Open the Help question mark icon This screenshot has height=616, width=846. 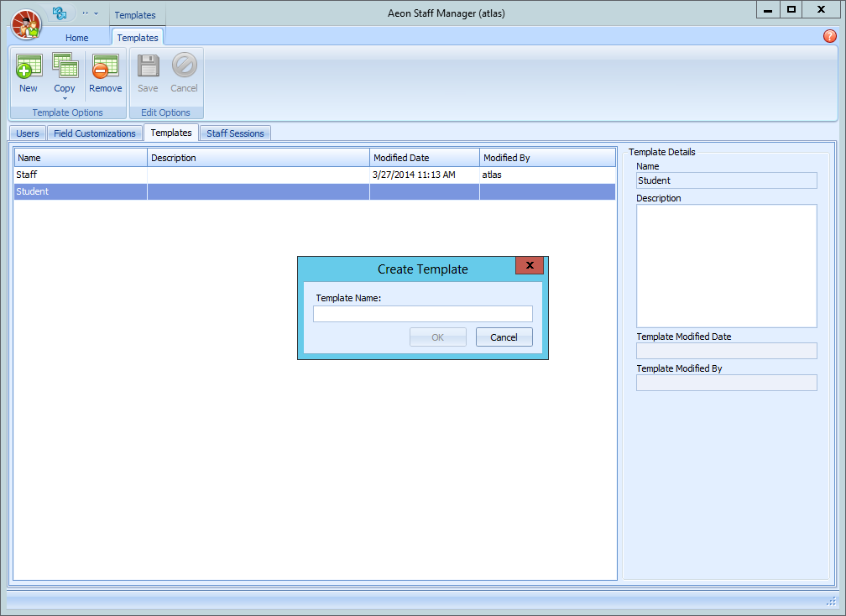tap(830, 36)
